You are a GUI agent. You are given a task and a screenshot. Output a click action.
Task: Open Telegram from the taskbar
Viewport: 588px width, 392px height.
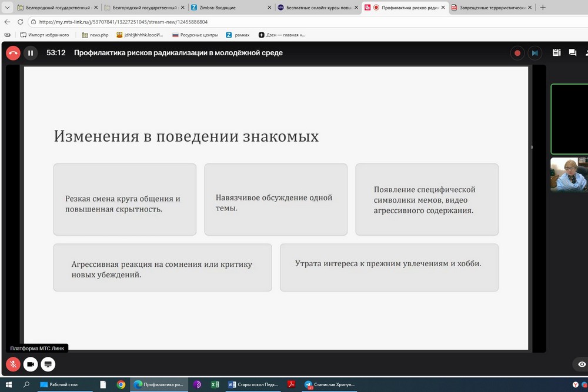[308, 384]
